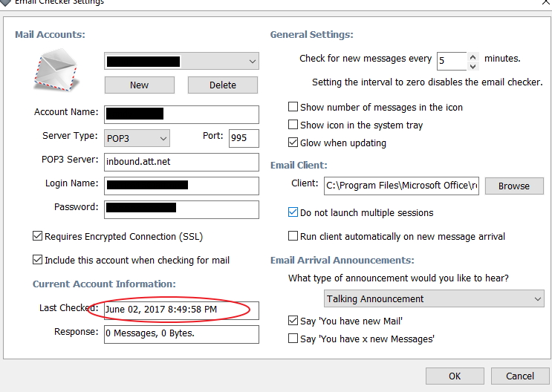Uncheck Say 'You have new Mail'

293,321
